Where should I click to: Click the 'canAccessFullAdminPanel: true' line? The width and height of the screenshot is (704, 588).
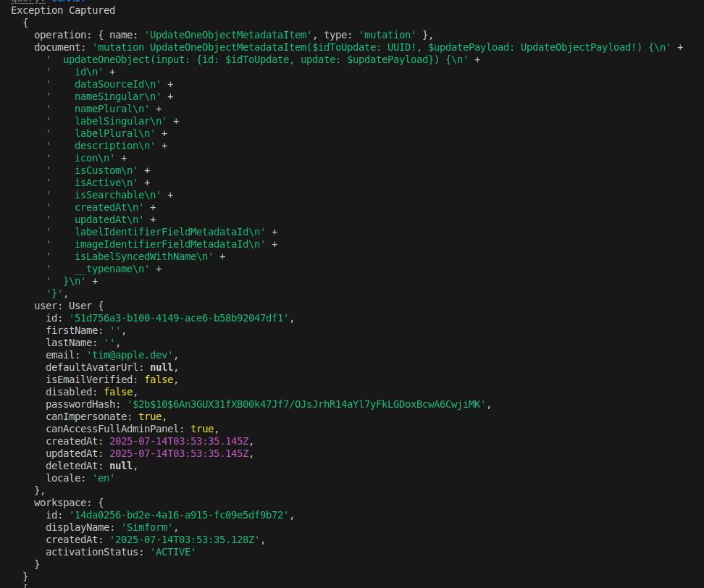(132, 429)
